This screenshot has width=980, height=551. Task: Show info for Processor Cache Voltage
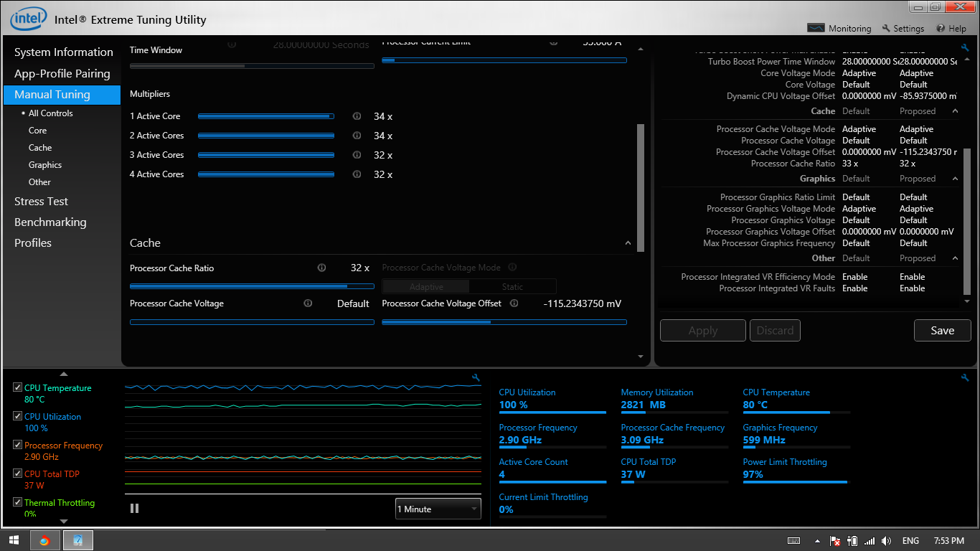[308, 303]
